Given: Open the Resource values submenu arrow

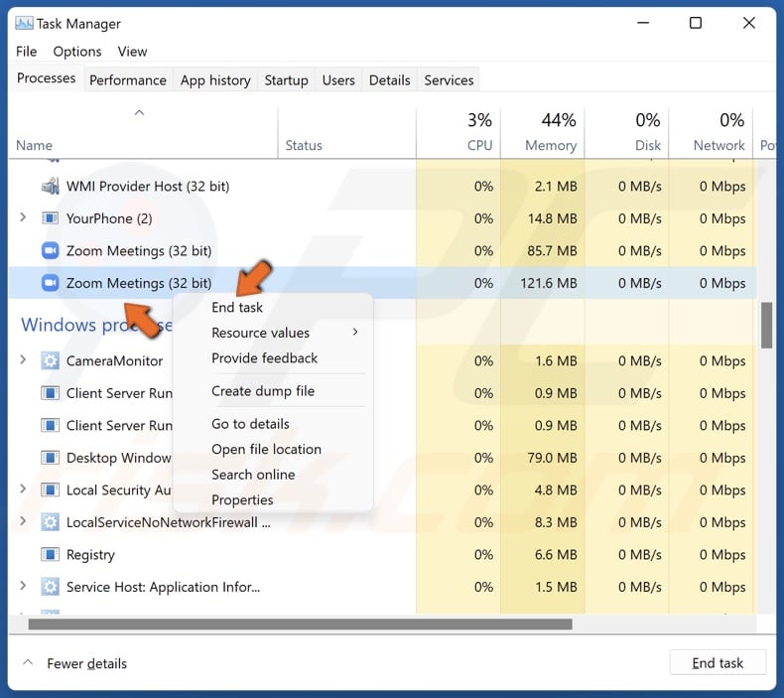Looking at the screenshot, I should [355, 332].
